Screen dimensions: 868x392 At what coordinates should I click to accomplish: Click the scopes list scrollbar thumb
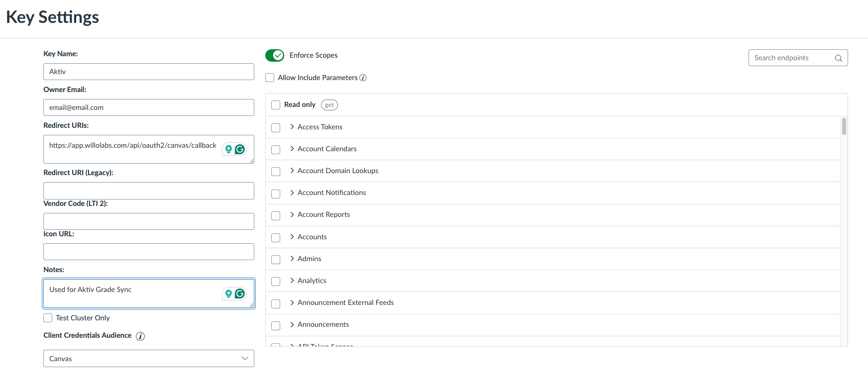coord(844,126)
